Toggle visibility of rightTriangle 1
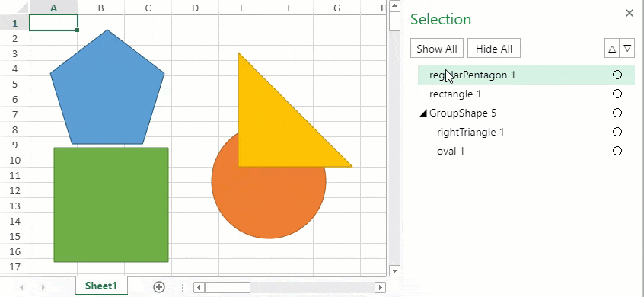 (617, 133)
